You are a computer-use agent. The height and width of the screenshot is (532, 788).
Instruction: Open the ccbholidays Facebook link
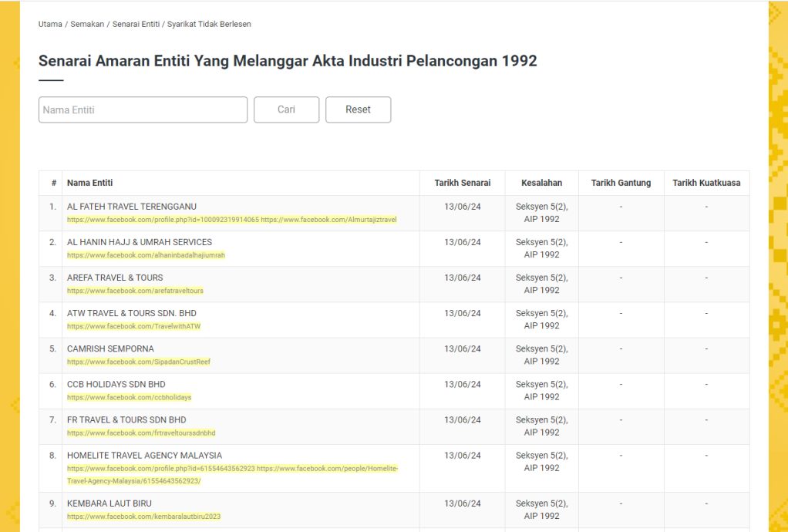[x=130, y=398]
